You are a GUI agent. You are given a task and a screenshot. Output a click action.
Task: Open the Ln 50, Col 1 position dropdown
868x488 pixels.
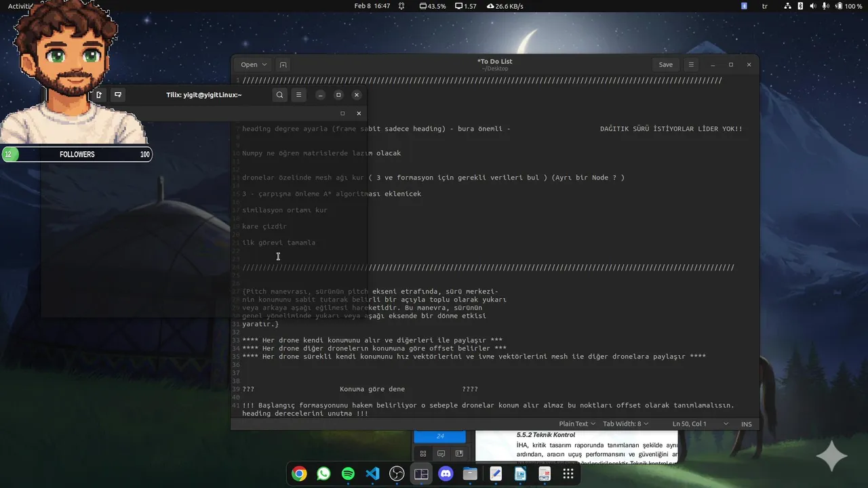[x=700, y=424]
